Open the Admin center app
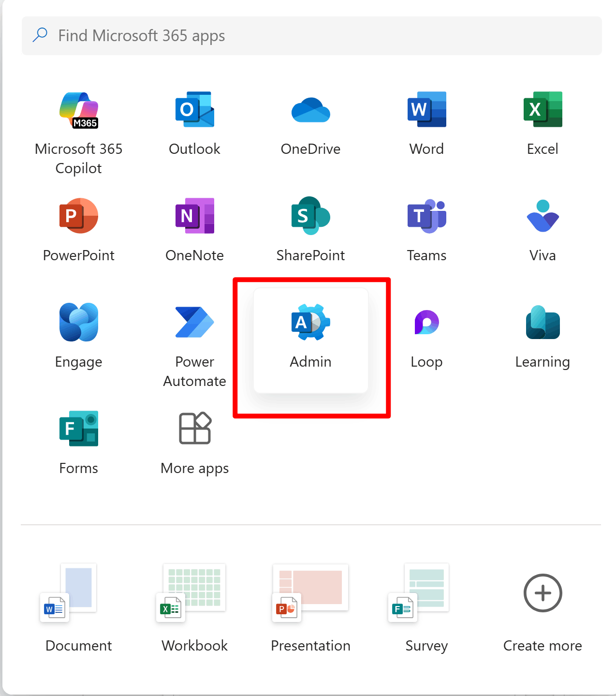The width and height of the screenshot is (616, 696). tap(311, 340)
